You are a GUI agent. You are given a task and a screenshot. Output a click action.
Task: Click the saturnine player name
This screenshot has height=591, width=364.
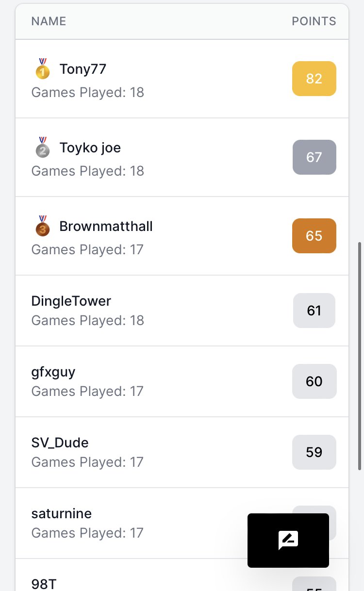(x=61, y=513)
